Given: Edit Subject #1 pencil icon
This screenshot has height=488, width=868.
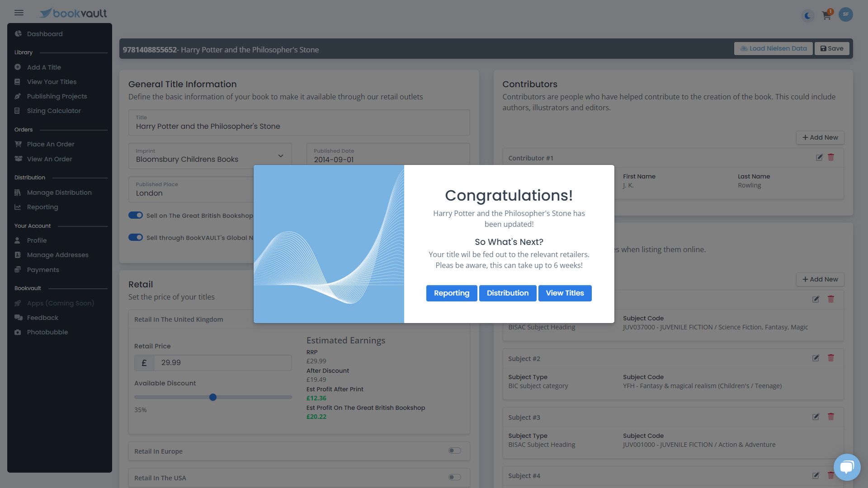Looking at the screenshot, I should (816, 299).
